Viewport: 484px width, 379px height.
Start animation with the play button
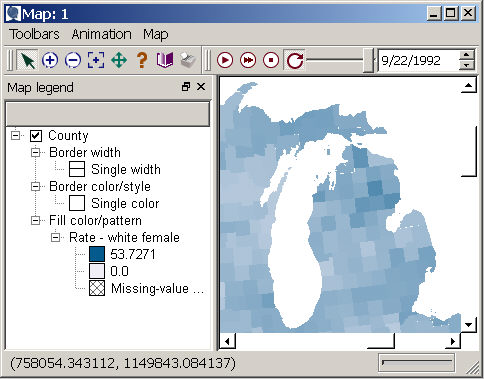point(225,60)
